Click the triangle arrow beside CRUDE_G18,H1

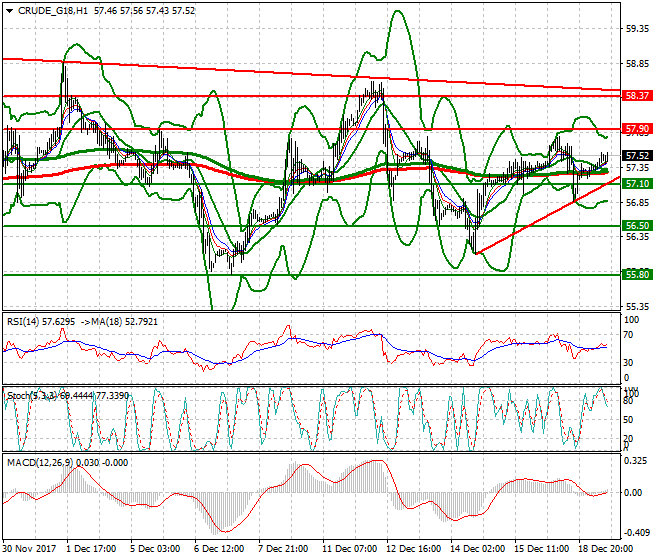[x=9, y=10]
